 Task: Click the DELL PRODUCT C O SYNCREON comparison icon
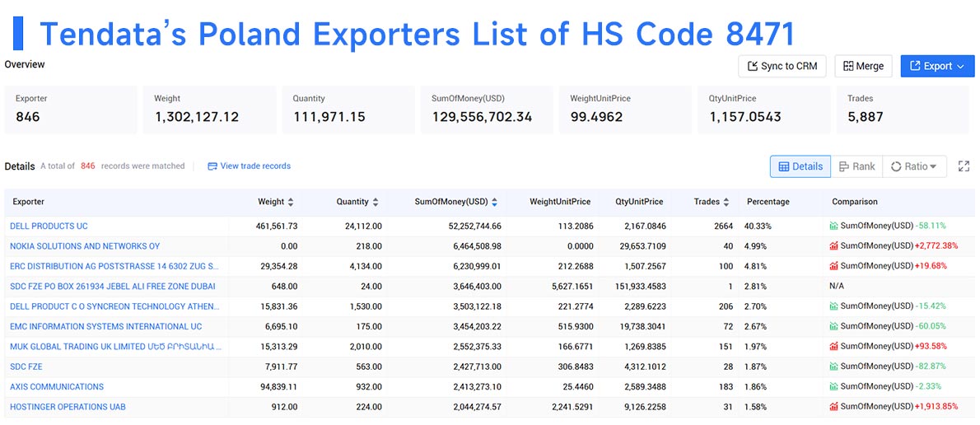pos(833,306)
